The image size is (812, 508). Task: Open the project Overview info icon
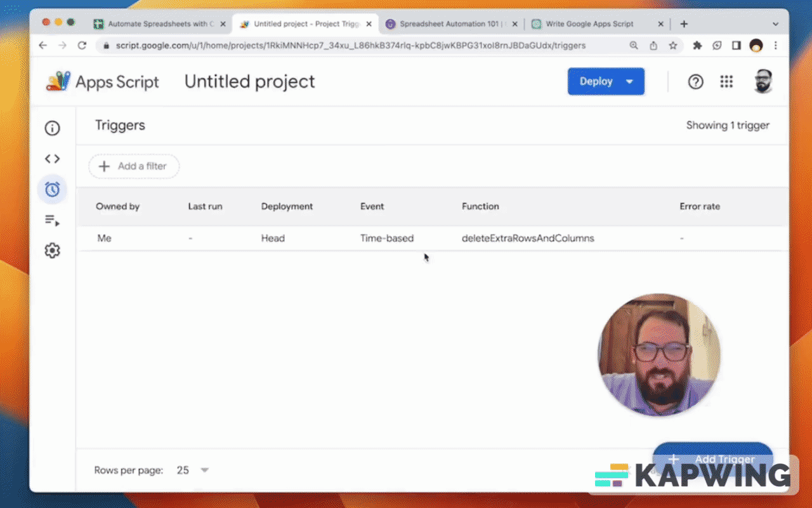pyautogui.click(x=52, y=128)
